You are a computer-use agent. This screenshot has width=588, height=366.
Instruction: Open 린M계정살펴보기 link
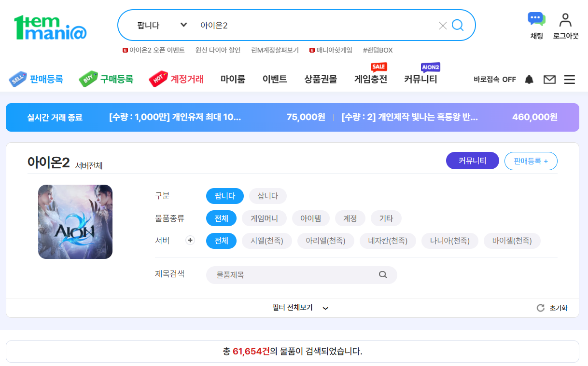[275, 50]
